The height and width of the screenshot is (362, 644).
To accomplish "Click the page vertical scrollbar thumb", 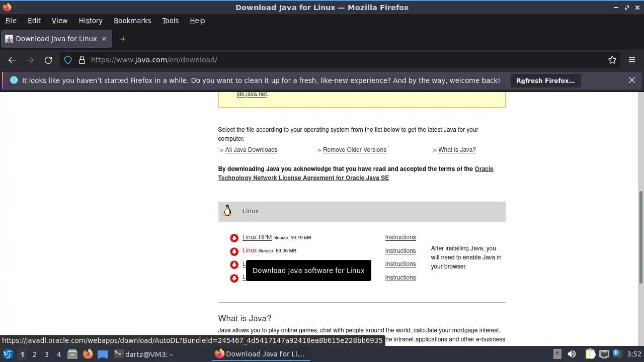I will [640, 237].
